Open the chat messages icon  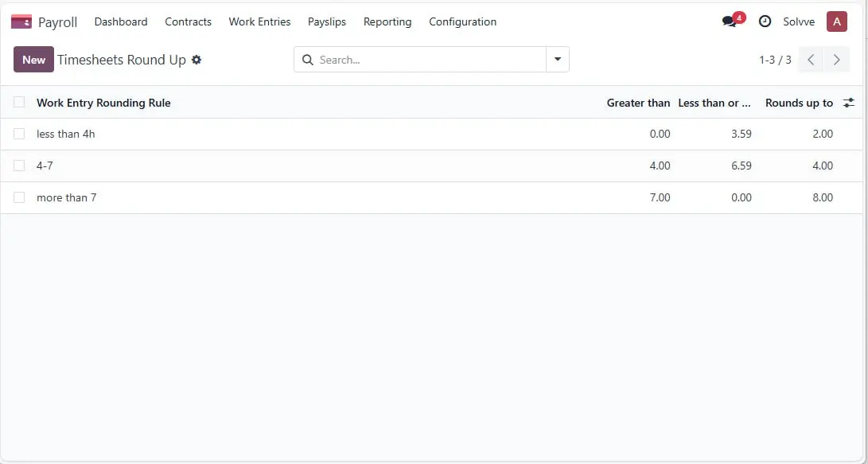(x=730, y=21)
